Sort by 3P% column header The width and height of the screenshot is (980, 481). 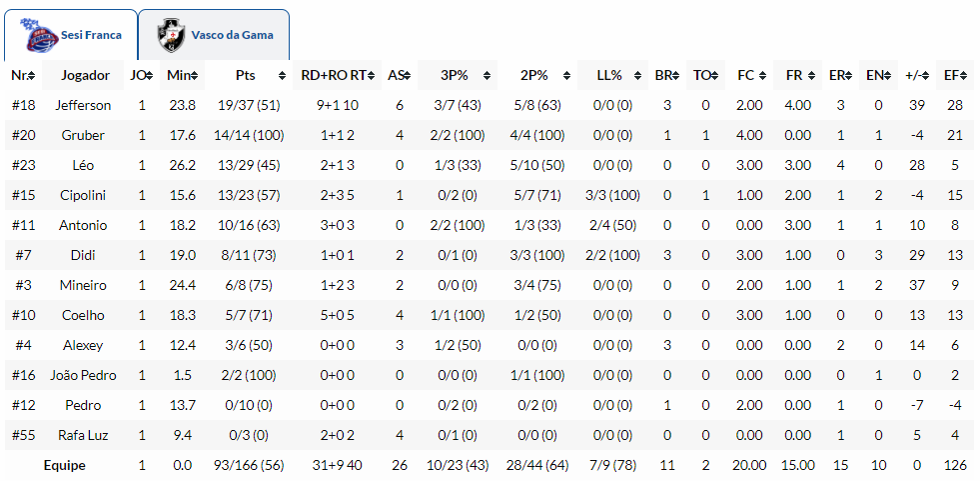pos(455,76)
